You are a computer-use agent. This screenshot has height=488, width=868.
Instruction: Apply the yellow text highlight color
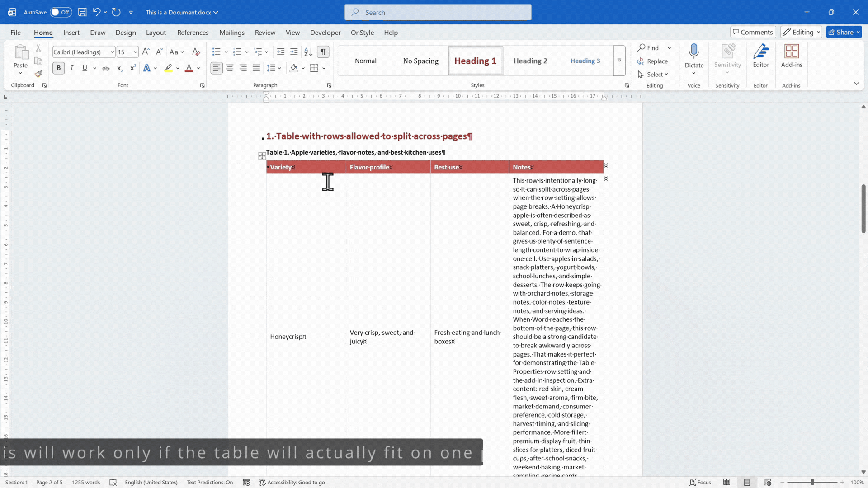coord(168,68)
